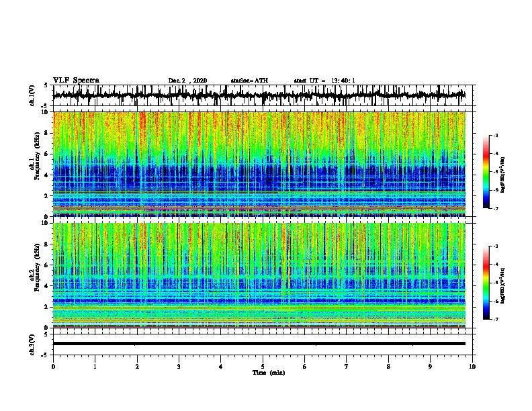
Task: Click the time-axis tick label "10"
Action: [x=472, y=367]
